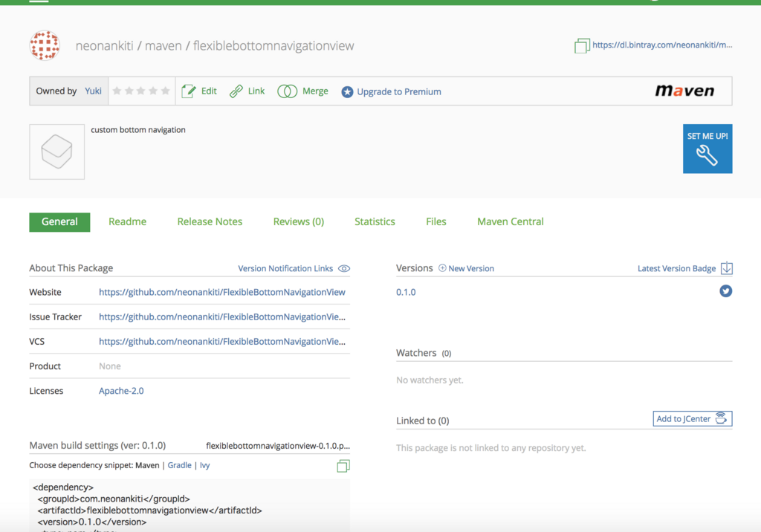Switch to the Files tab
This screenshot has height=532, width=761.
[x=435, y=222]
